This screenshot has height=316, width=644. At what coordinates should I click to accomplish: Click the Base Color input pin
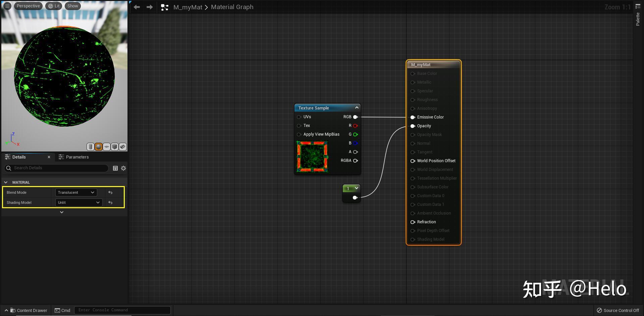pyautogui.click(x=413, y=74)
